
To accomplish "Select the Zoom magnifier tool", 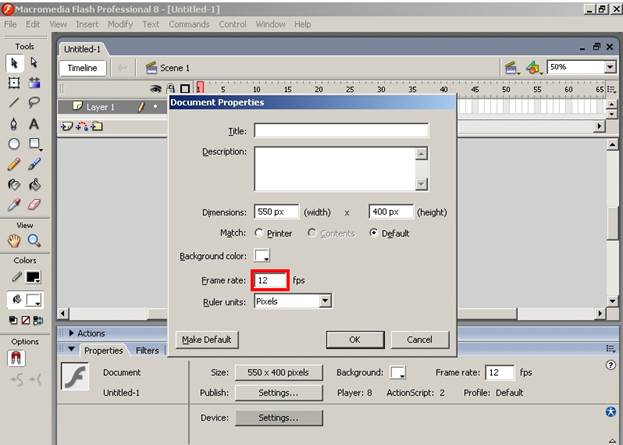I will (34, 241).
